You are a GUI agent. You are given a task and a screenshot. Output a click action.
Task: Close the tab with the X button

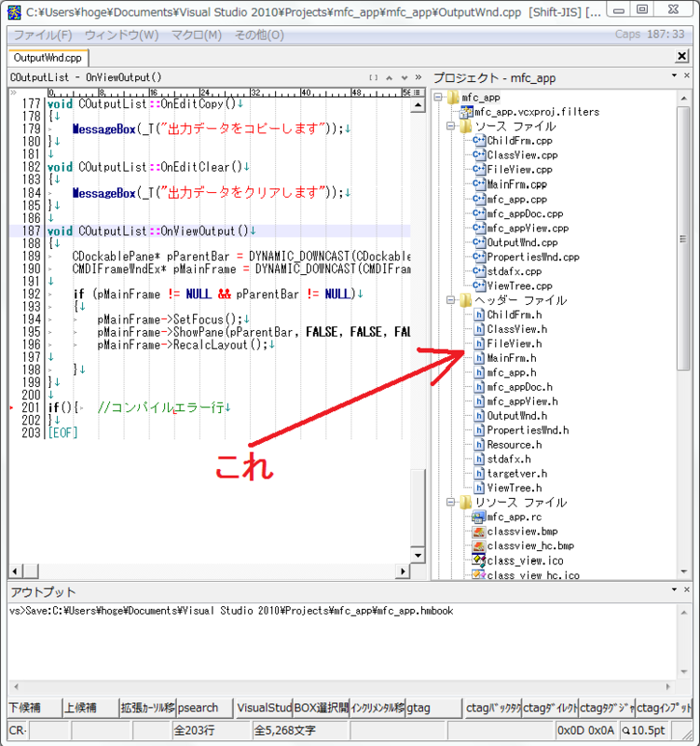[682, 56]
